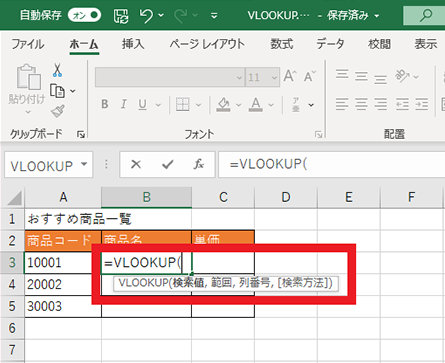
Task: Click Top Align icon
Action: 342,75
